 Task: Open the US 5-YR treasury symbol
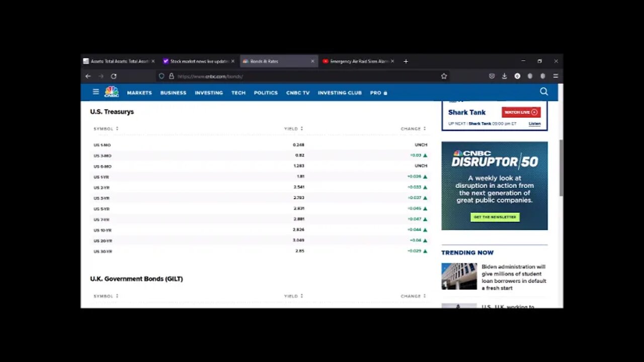[x=101, y=209]
